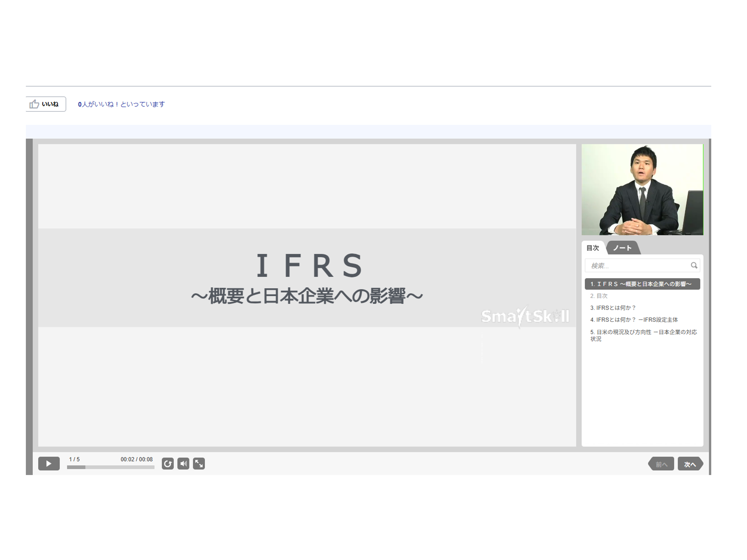Screen dimensions: 747x560
Task: Click the playback progress bar
Action: click(x=111, y=467)
